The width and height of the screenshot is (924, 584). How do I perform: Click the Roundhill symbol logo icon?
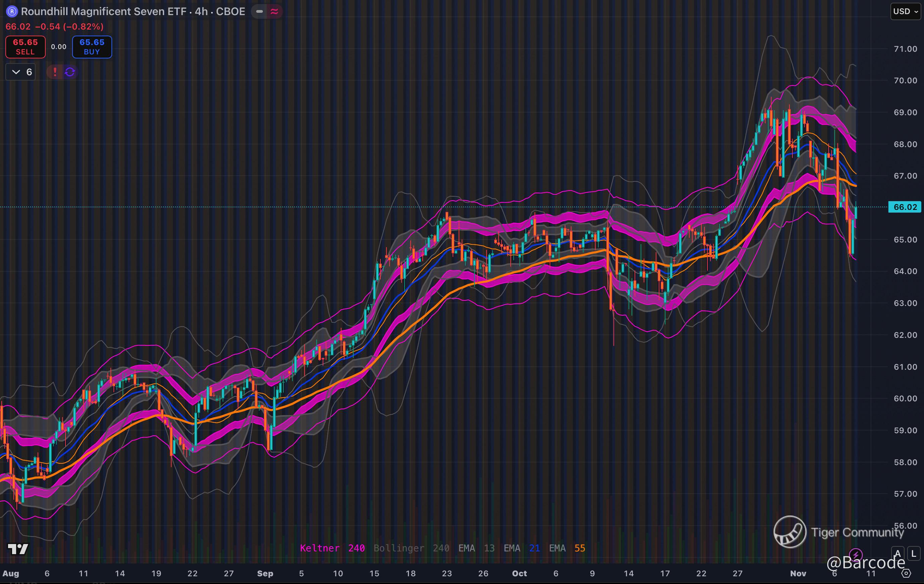coord(12,11)
